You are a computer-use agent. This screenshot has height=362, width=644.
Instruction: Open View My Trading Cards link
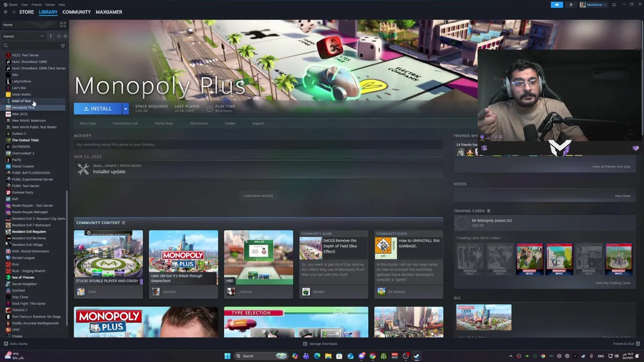613,283
